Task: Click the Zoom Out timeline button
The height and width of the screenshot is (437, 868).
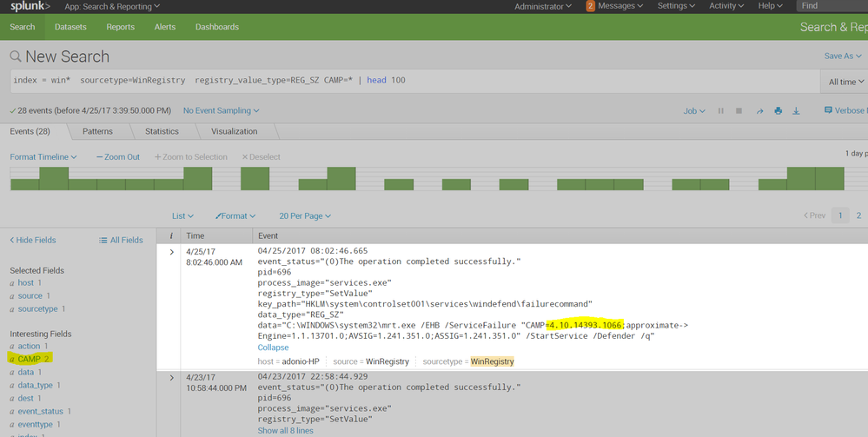Action: tap(118, 156)
